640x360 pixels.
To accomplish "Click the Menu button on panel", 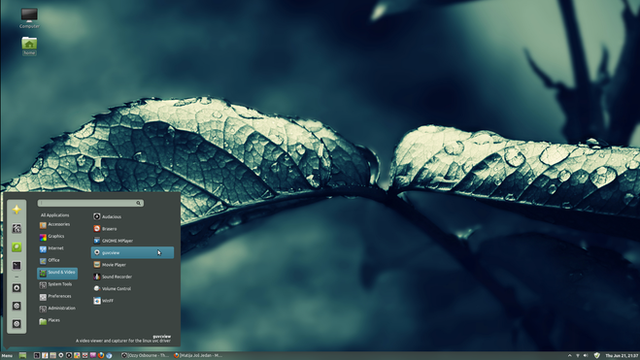I will (x=7, y=356).
